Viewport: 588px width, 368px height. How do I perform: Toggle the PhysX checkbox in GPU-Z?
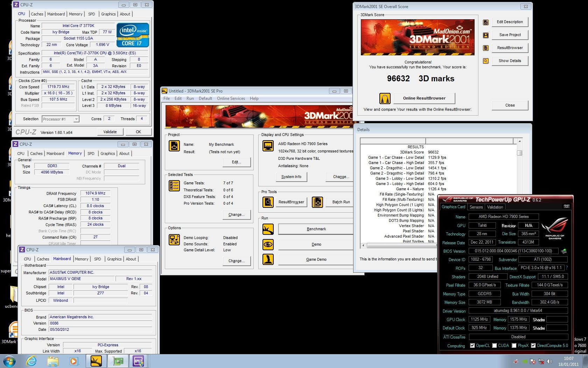[514, 346]
